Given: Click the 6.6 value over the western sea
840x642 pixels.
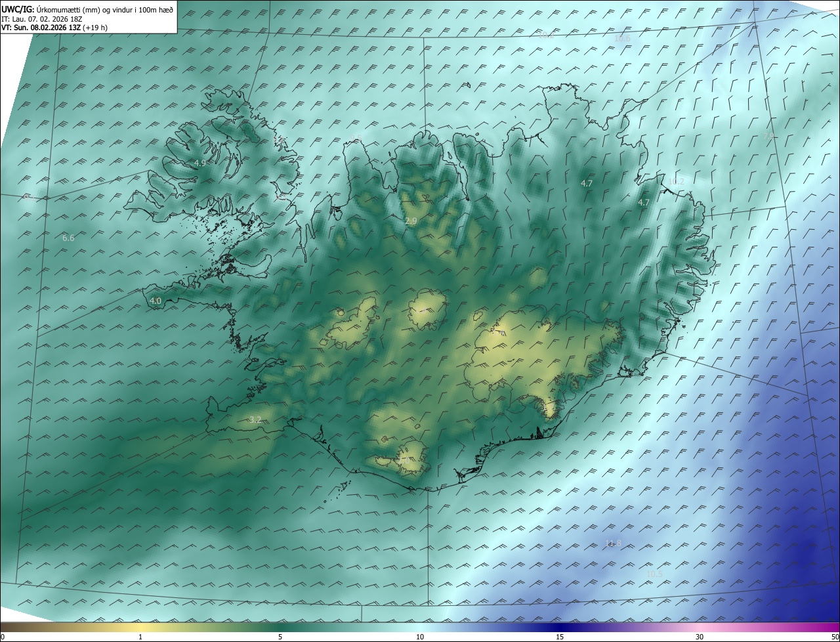Looking at the screenshot, I should (68, 238).
